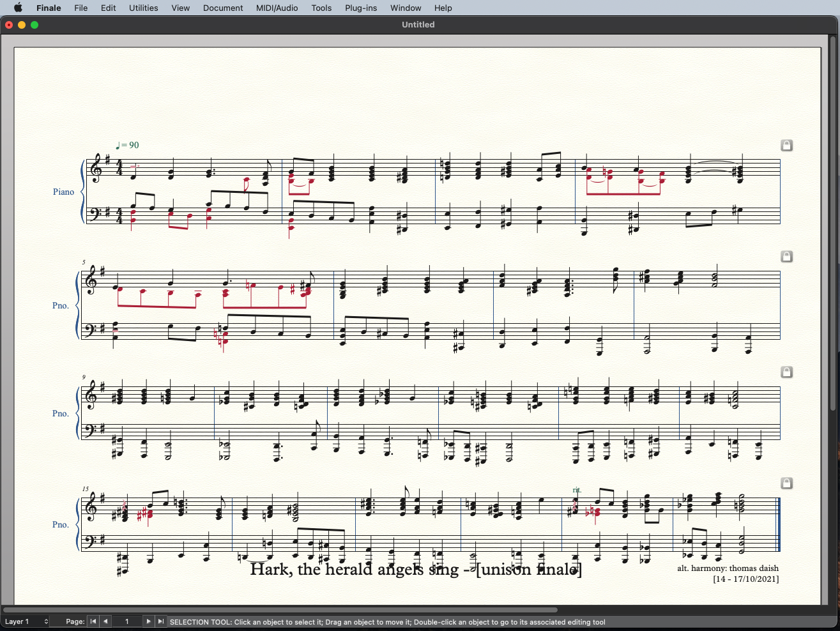Viewport: 840px width, 631px height.
Task: Click the vertical scrollbar on the right
Action: (833, 224)
